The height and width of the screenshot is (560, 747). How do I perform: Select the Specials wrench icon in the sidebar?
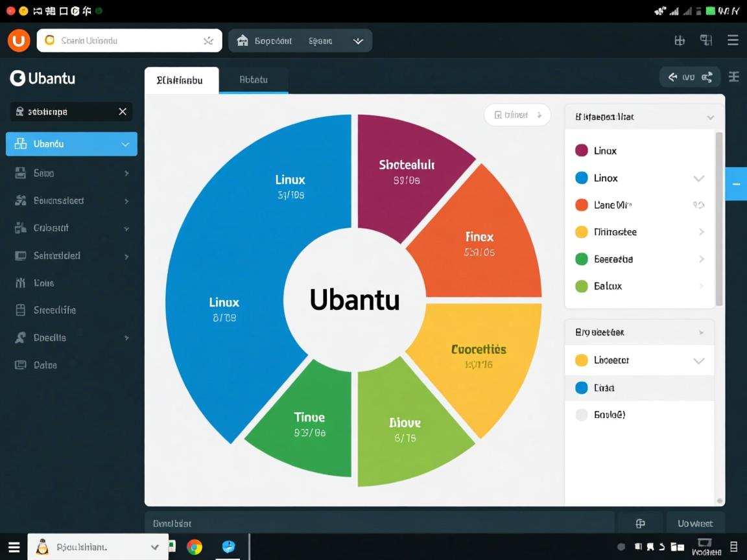(19, 337)
